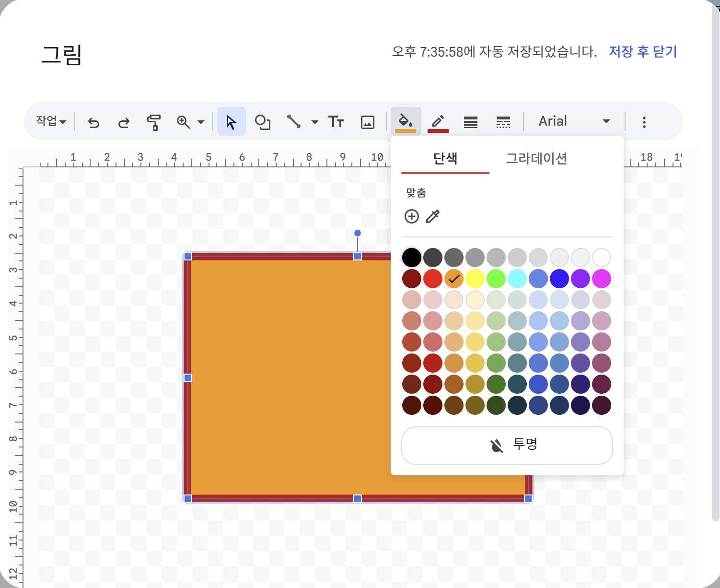Pick a color with the eyedropper
The width and height of the screenshot is (720, 588).
433,216
